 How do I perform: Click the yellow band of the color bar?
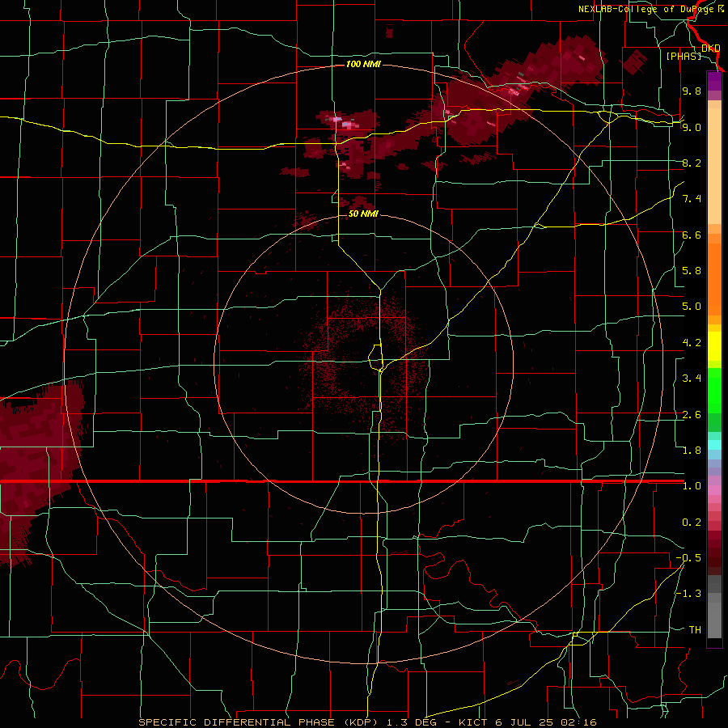pos(714,346)
